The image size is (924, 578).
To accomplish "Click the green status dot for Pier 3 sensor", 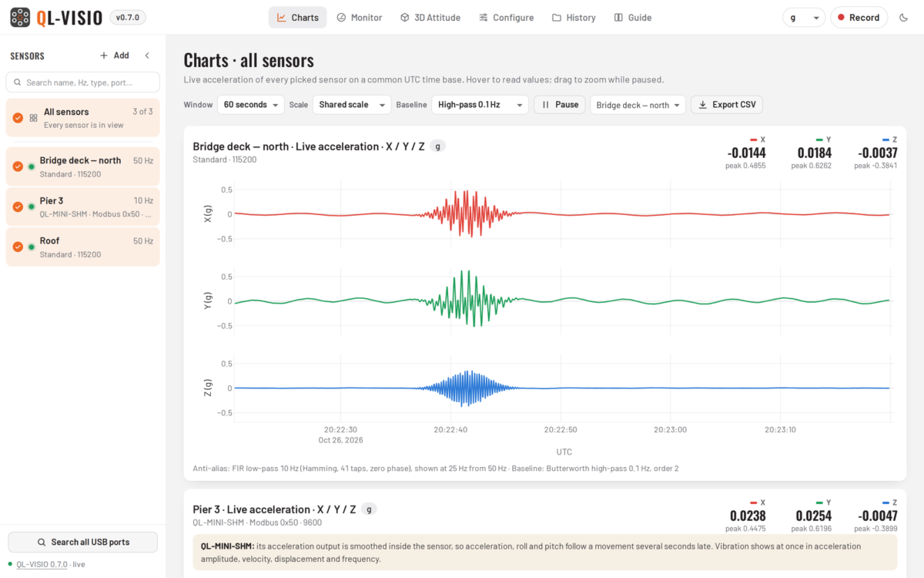I will 32,207.
